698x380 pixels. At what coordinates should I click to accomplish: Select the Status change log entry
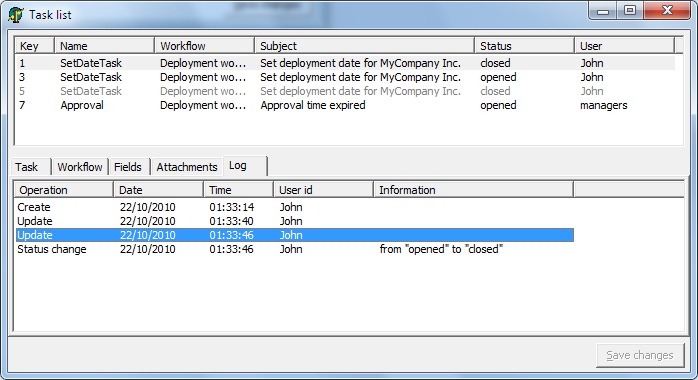pyautogui.click(x=295, y=249)
